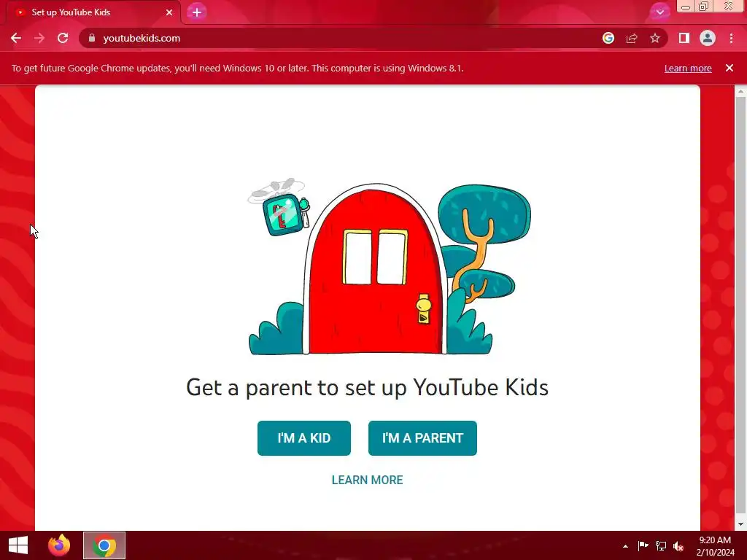Open the Learn more link in the update banner
747x560 pixels.
(688, 68)
